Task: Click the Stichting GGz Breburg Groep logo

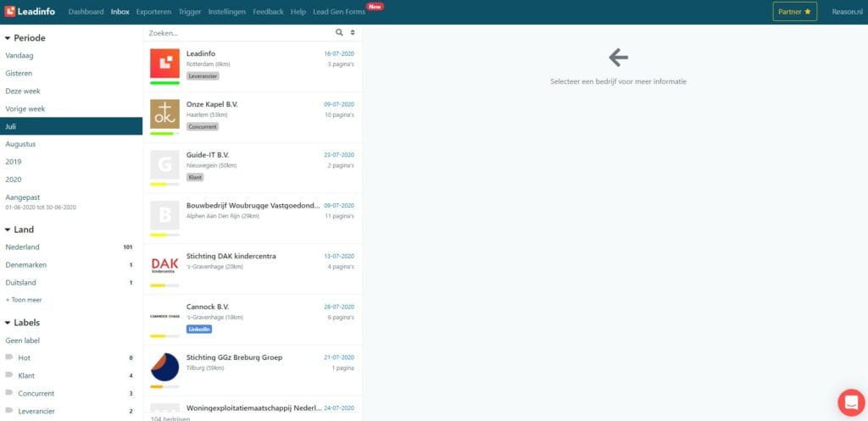Action: pos(165,368)
